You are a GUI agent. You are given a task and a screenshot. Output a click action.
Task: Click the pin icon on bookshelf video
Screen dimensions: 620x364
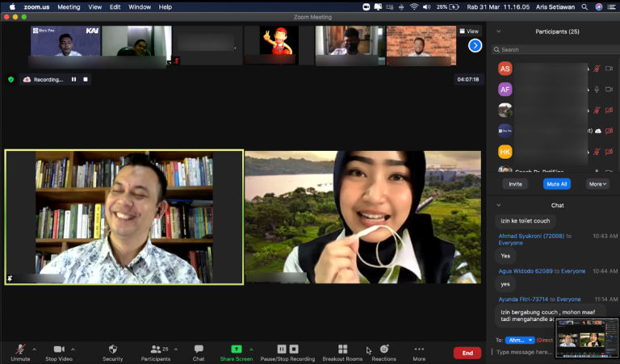(x=10, y=278)
